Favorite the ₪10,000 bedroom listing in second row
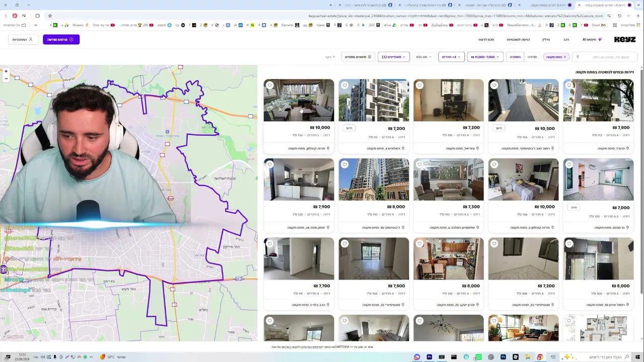 point(494,164)
